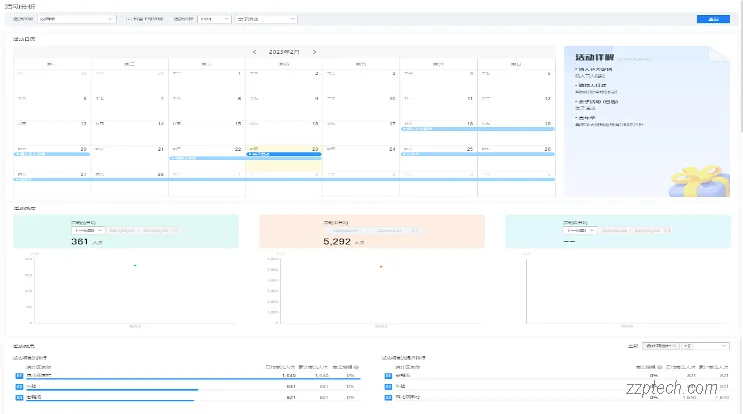Click info icon beside last left ranking column

[x=357, y=367]
